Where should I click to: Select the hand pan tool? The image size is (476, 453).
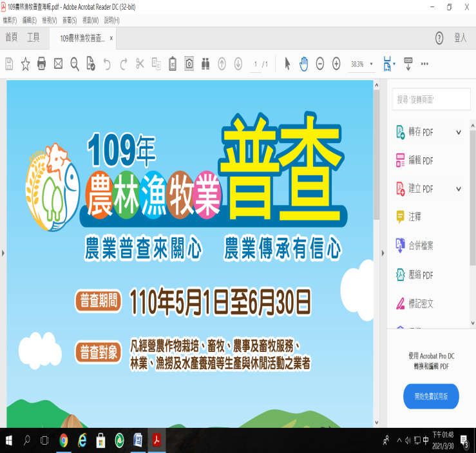pos(303,64)
